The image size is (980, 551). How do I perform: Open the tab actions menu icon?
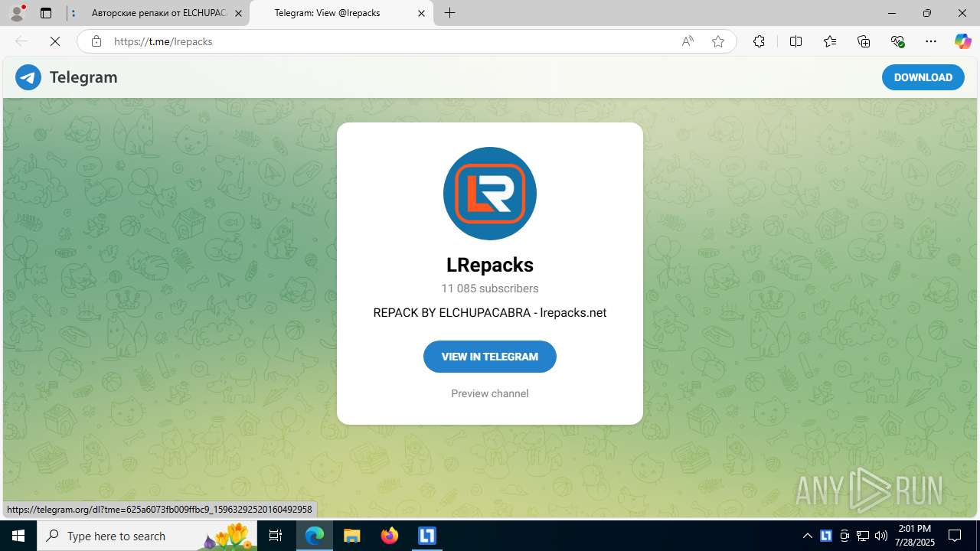point(46,13)
